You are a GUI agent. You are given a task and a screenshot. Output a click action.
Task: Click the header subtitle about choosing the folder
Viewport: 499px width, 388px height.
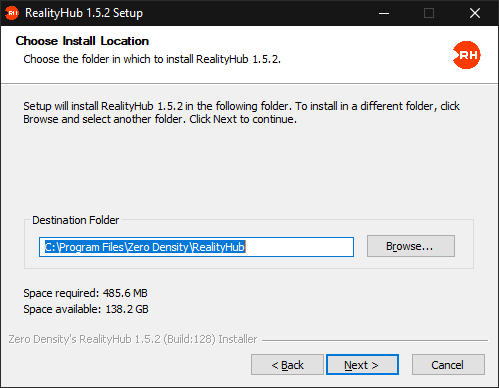click(152, 59)
